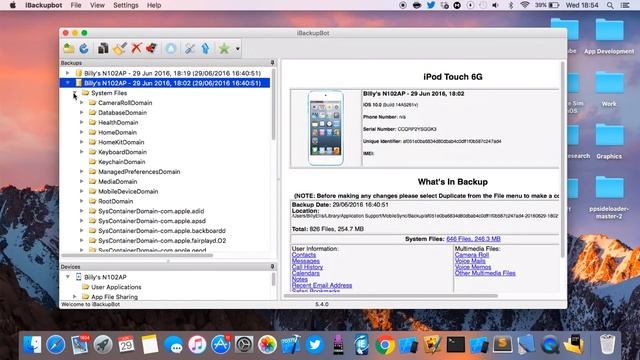The height and width of the screenshot is (360, 640).
Task: Click the iPod Touch device thumbnail
Action: click(326, 128)
